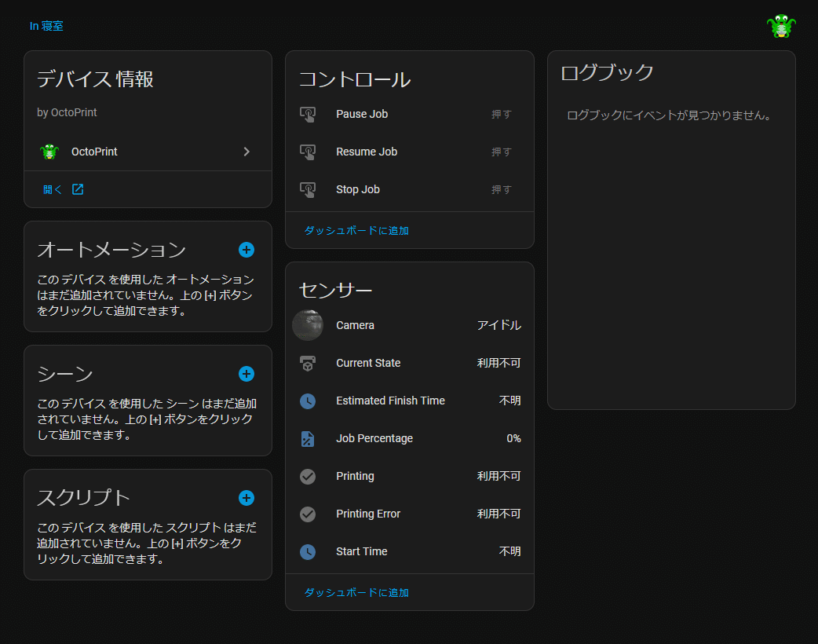Click the Job Percentage file icon
The image size is (818, 644).
(x=308, y=438)
